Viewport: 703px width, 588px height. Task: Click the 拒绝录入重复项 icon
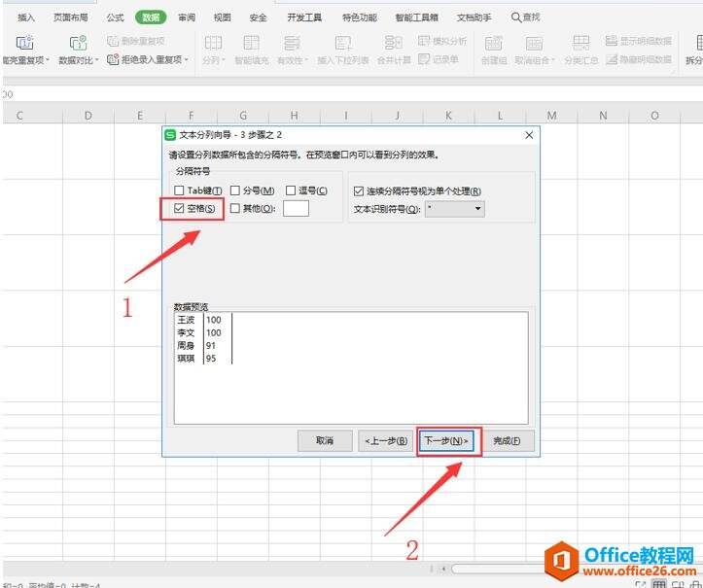113,59
